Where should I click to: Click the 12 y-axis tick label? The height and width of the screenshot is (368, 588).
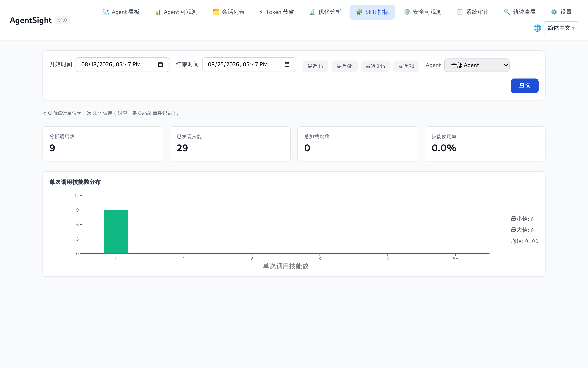[x=77, y=195]
